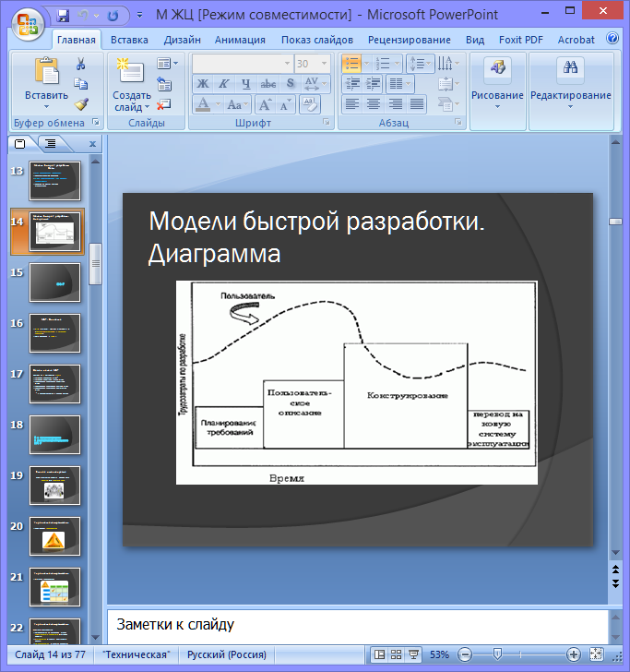Toggle italic text formatting
Viewport: 630px width, 672px height.
(x=224, y=84)
